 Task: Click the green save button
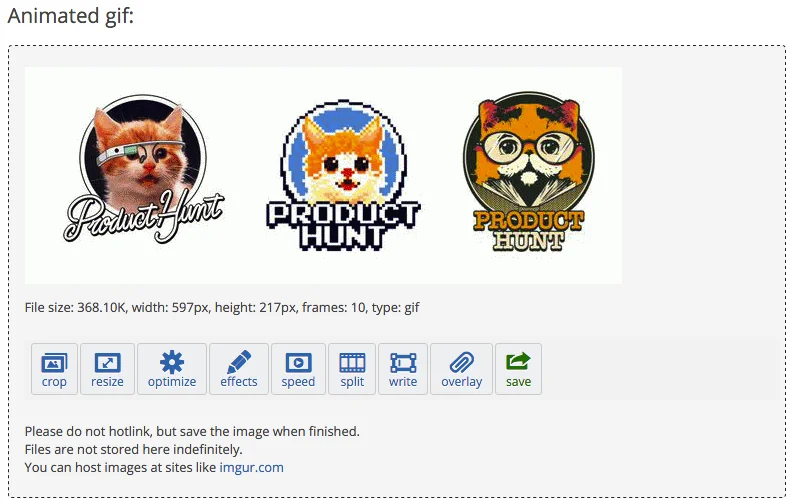pyautogui.click(x=519, y=369)
